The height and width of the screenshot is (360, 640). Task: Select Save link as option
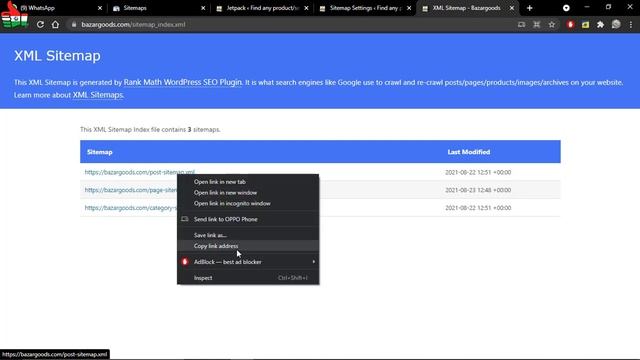point(248,235)
